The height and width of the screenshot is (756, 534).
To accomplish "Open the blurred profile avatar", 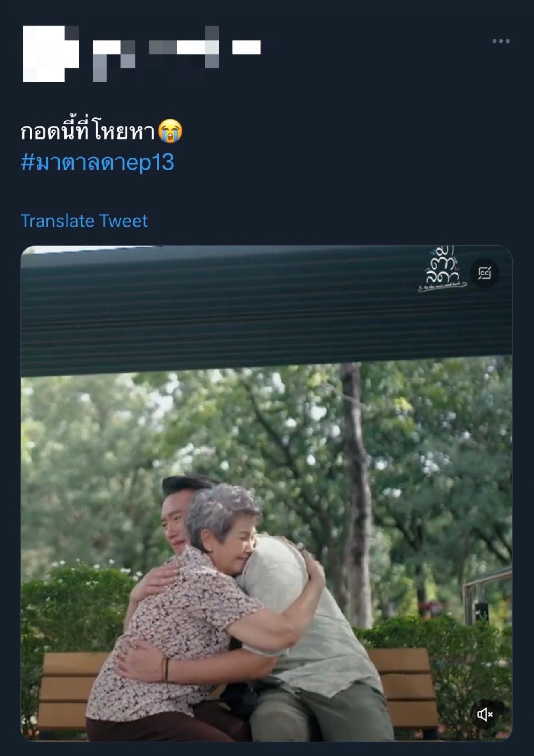I will (50, 54).
